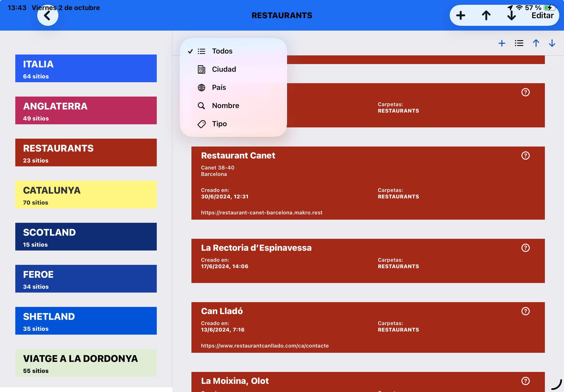
Task: Tap the La Moixina, Olot title
Action: pos(235,381)
